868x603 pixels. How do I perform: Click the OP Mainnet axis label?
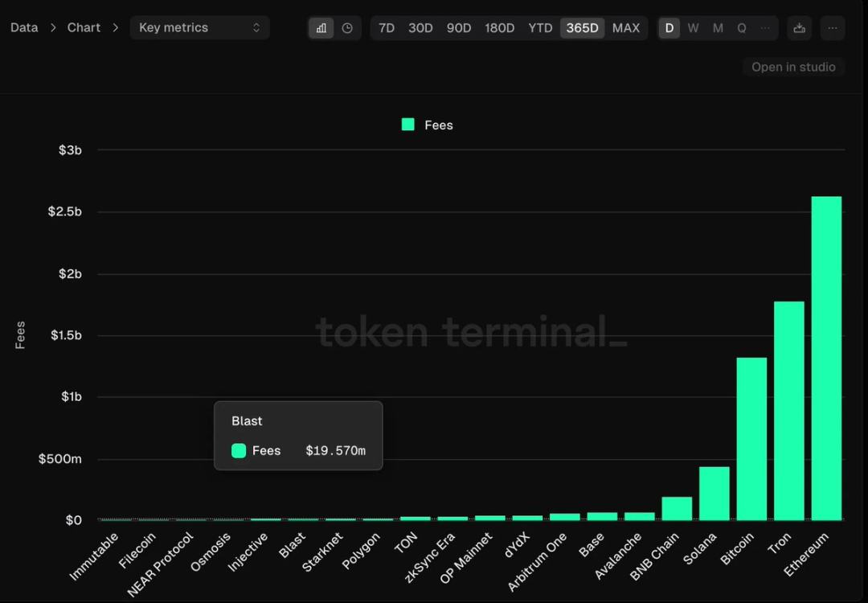467,558
